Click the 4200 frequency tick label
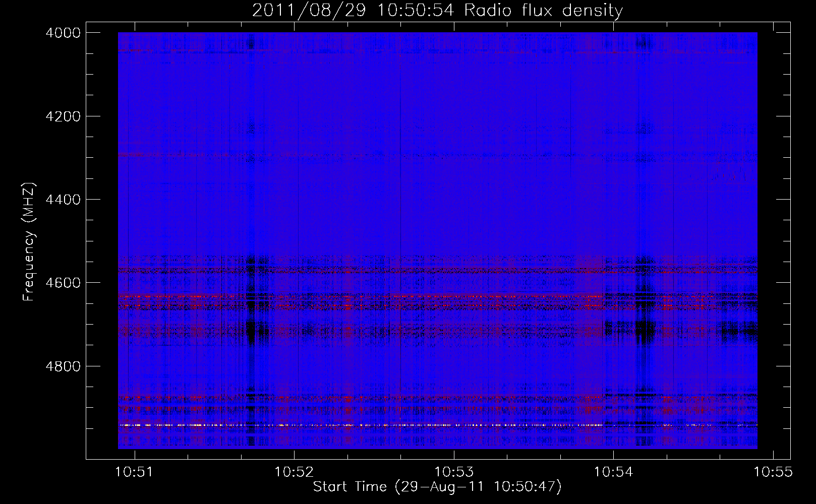This screenshot has height=504, width=816. point(63,116)
